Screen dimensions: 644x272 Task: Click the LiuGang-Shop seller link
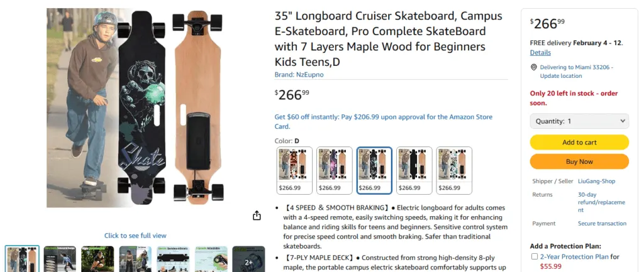(597, 181)
